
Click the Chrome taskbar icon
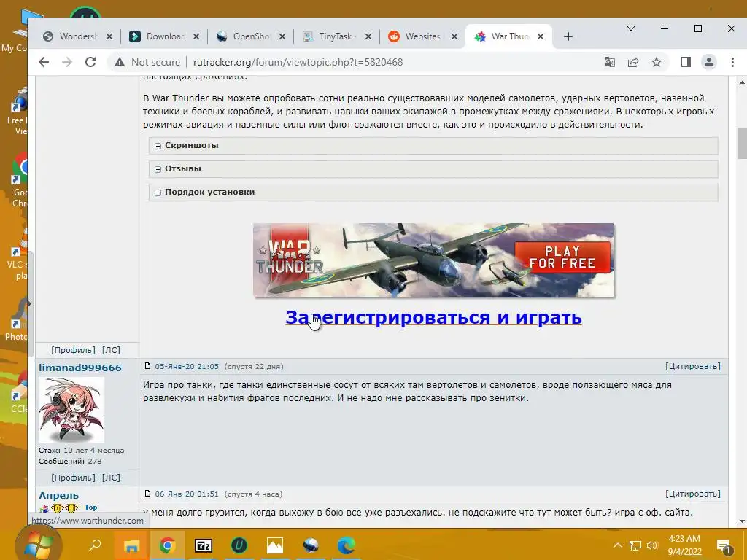(167, 545)
